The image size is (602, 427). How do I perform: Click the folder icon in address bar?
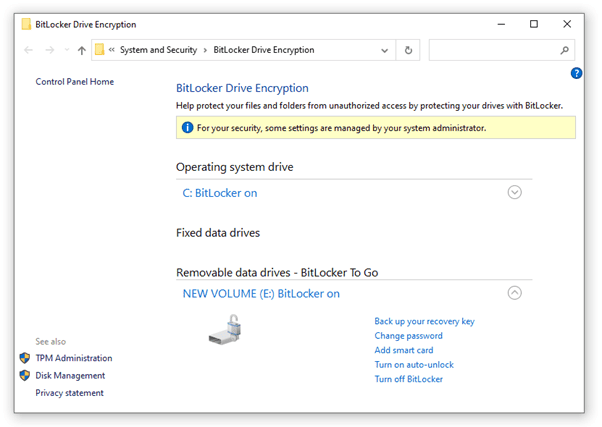pyautogui.click(x=99, y=50)
